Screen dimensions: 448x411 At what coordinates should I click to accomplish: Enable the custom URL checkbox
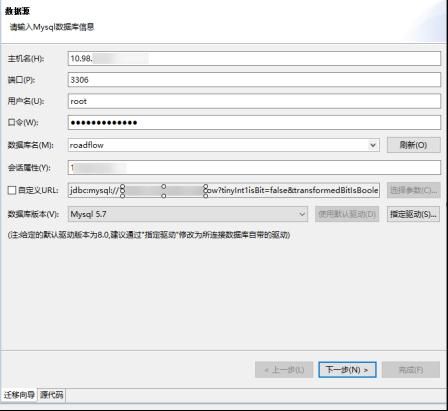click(12, 190)
